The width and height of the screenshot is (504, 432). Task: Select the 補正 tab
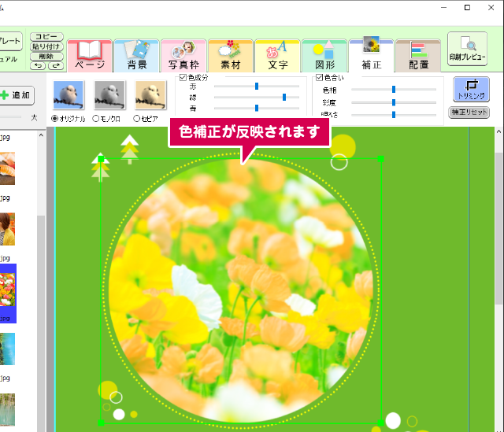372,55
